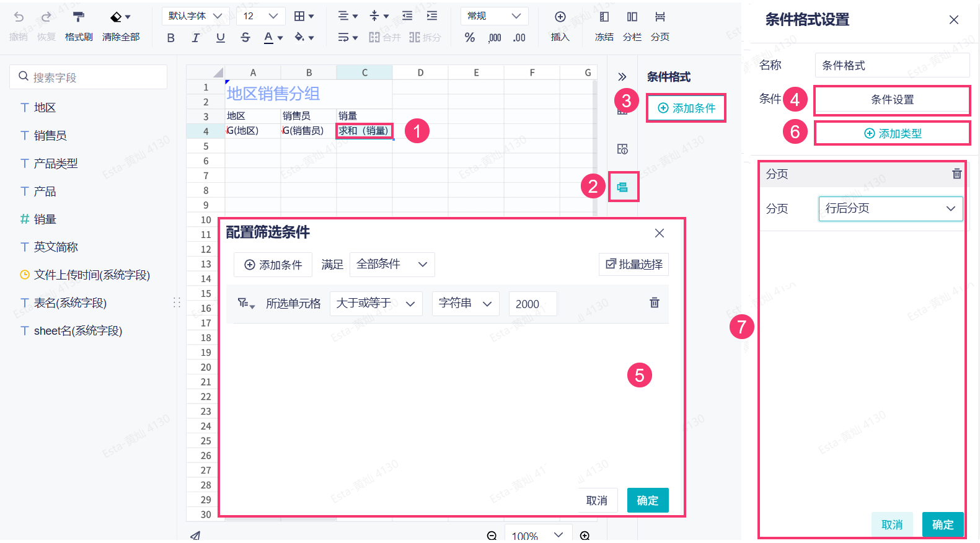Click the 插入 insert button
Screen dimensions: 980x543
tap(560, 25)
